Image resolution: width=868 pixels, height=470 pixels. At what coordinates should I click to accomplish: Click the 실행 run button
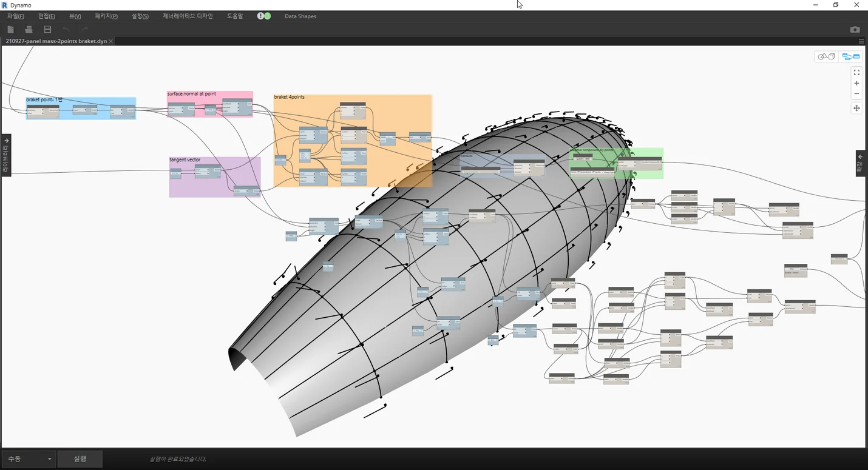click(80, 459)
